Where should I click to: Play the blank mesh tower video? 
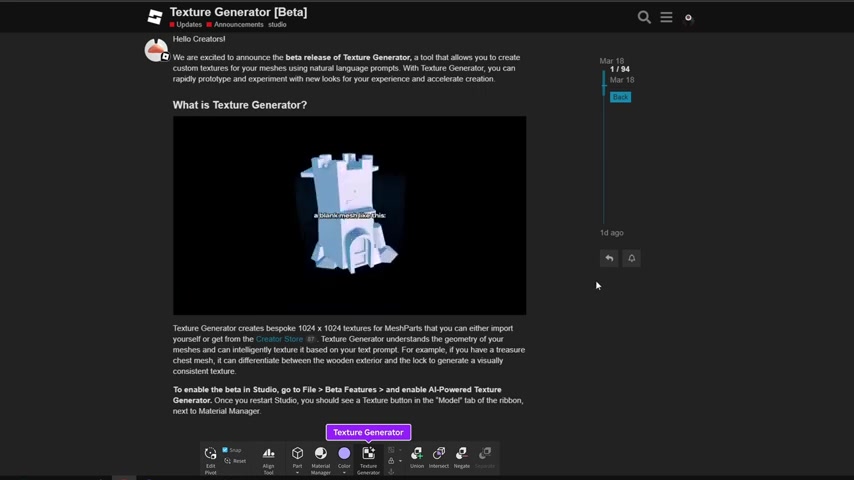tap(350, 215)
